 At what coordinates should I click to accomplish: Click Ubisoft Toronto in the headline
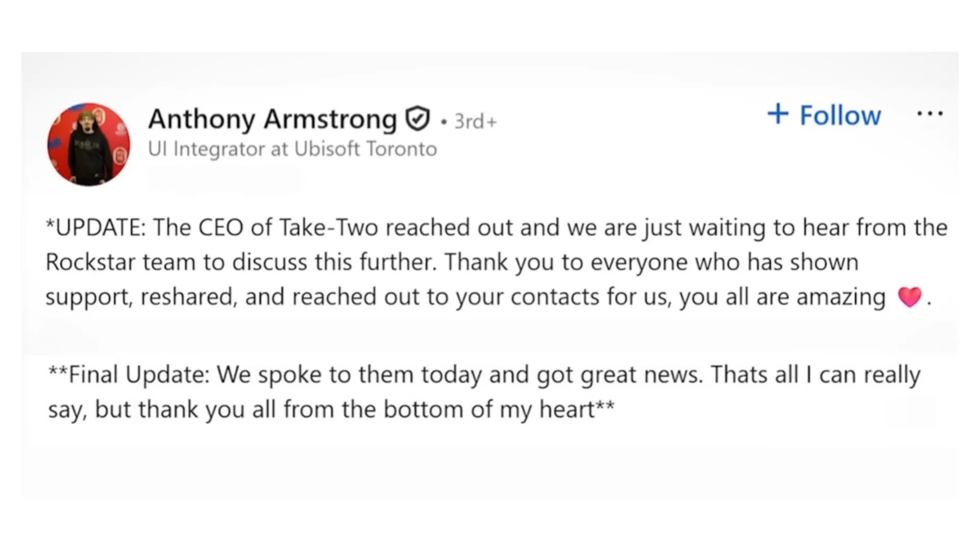[x=365, y=149]
